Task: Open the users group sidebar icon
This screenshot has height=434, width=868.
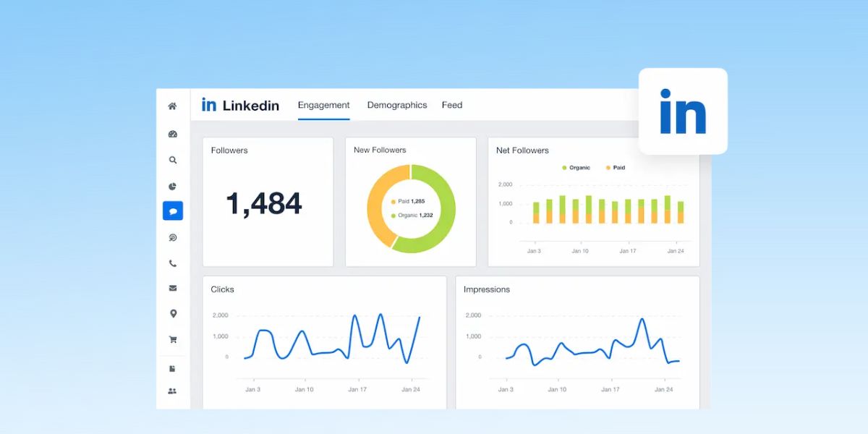Action: click(x=172, y=391)
